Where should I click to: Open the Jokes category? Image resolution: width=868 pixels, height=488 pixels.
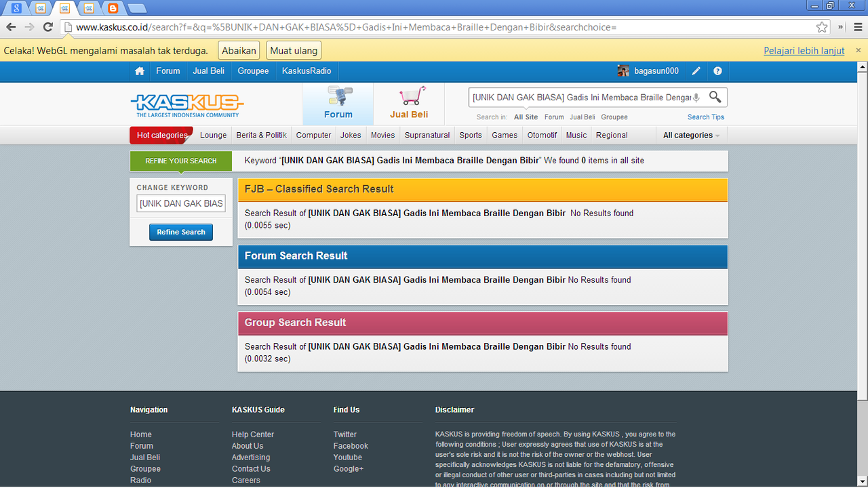[351, 135]
